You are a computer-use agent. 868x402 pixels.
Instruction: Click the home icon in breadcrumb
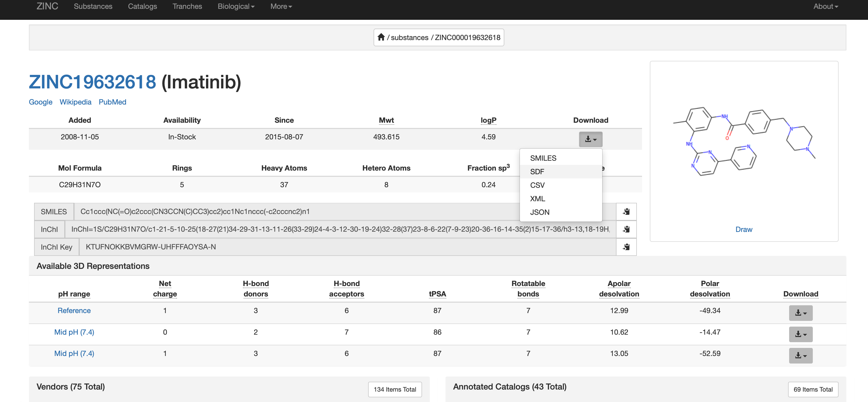(381, 37)
